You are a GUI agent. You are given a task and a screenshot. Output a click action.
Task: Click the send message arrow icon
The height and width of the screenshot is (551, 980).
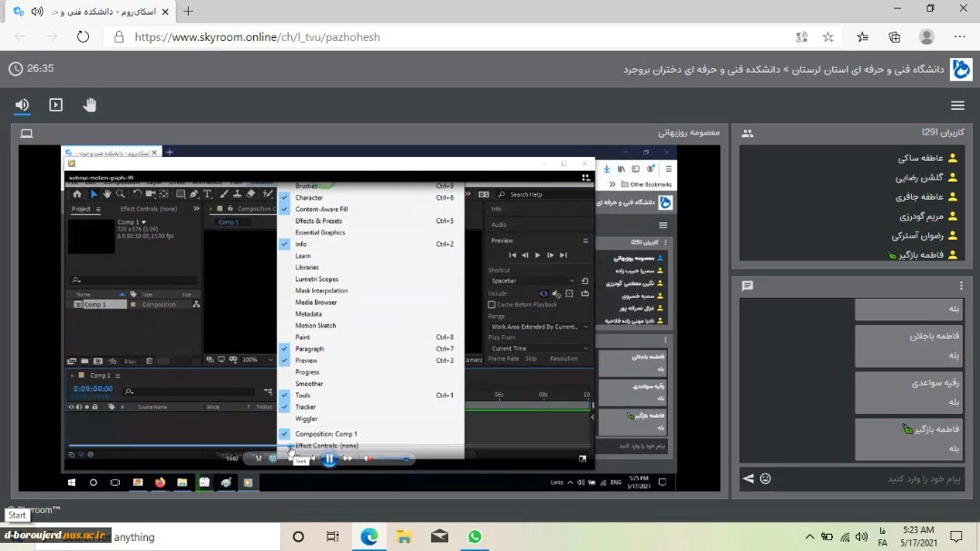point(749,478)
